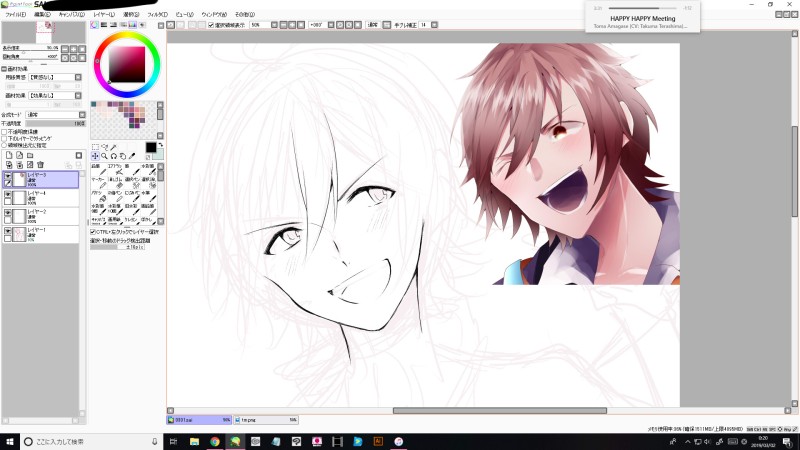Create a new linework layer
800x450 pixels.
coord(19,155)
